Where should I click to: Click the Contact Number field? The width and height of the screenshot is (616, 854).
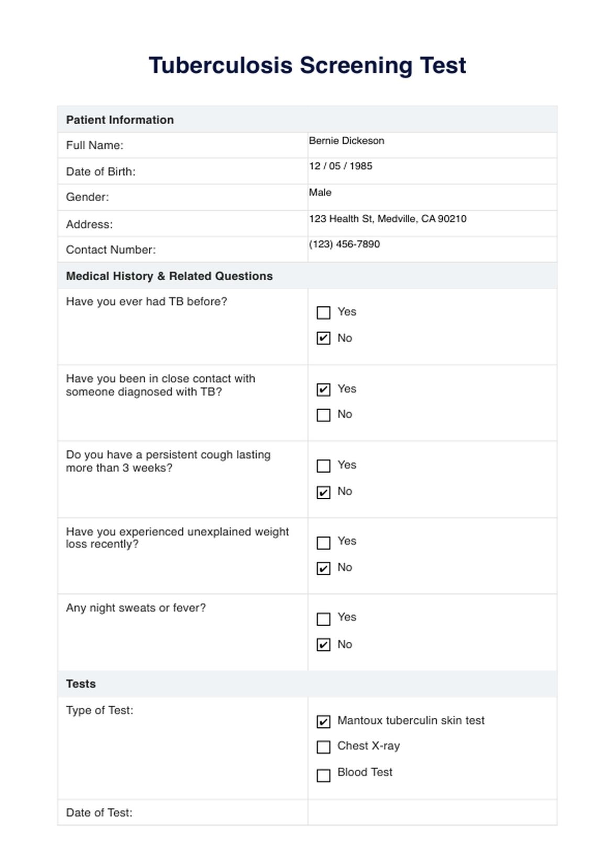click(x=432, y=249)
